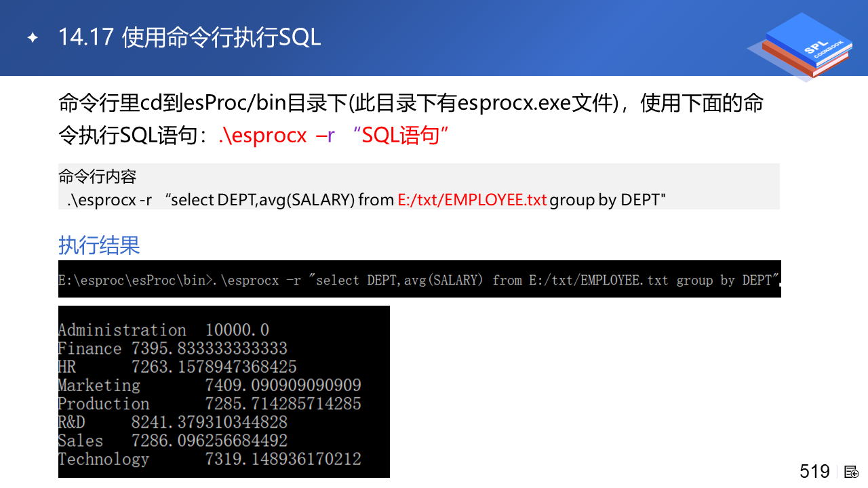
Task: Click the Technology 7319.148 result row
Action: (210, 459)
